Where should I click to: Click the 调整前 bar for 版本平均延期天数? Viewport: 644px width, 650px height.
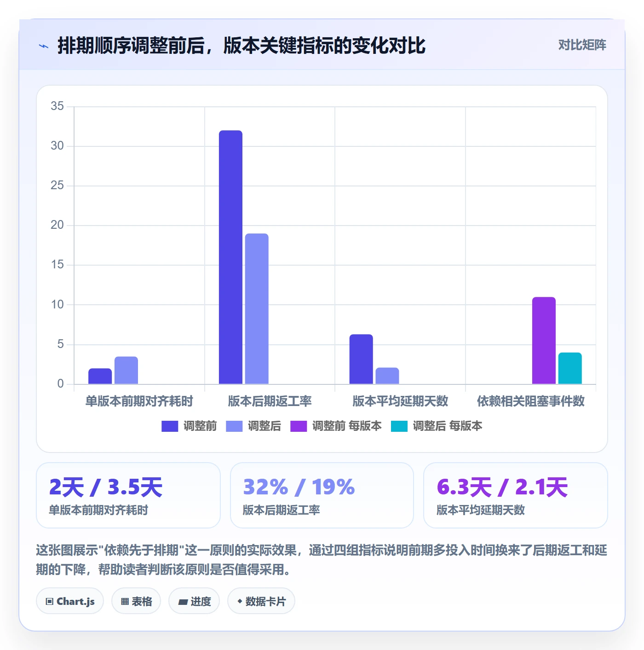point(361,359)
